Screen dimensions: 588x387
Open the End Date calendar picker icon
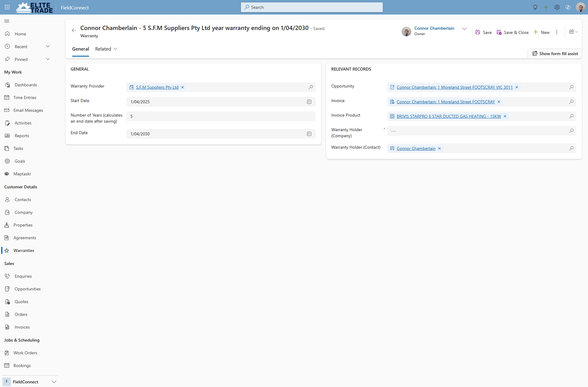pyautogui.click(x=309, y=134)
